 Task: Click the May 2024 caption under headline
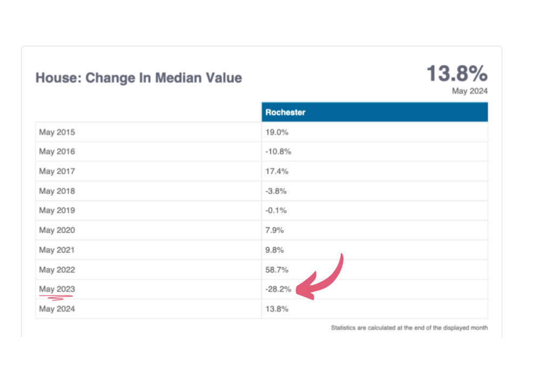469,91
